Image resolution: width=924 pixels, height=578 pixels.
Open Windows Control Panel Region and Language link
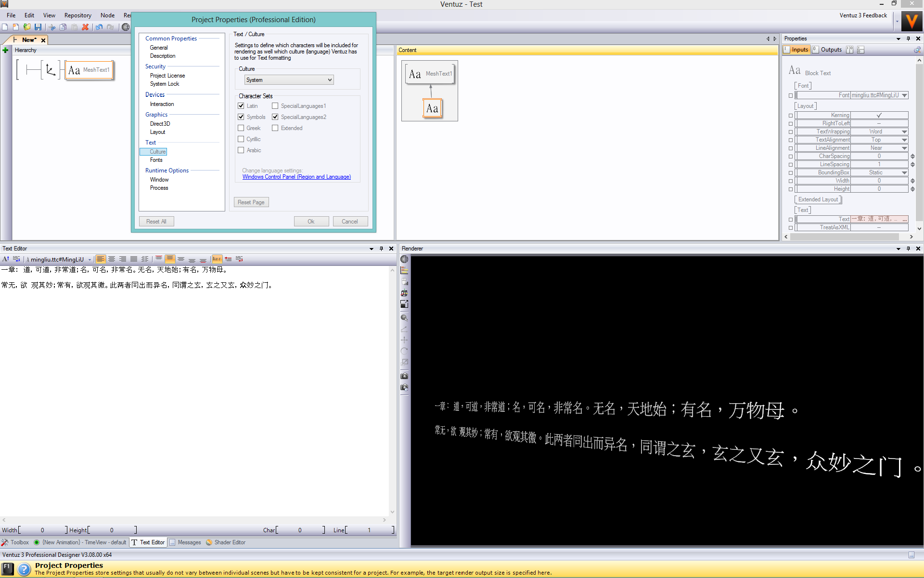pos(296,177)
